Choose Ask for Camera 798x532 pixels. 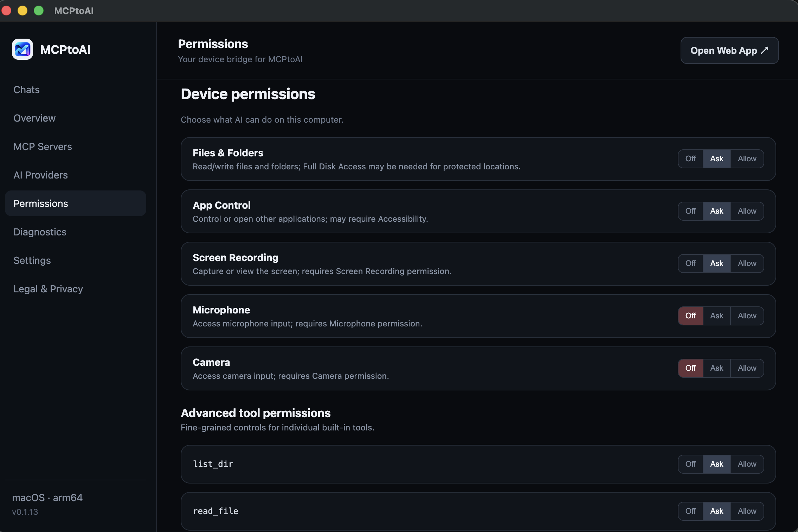tap(716, 368)
